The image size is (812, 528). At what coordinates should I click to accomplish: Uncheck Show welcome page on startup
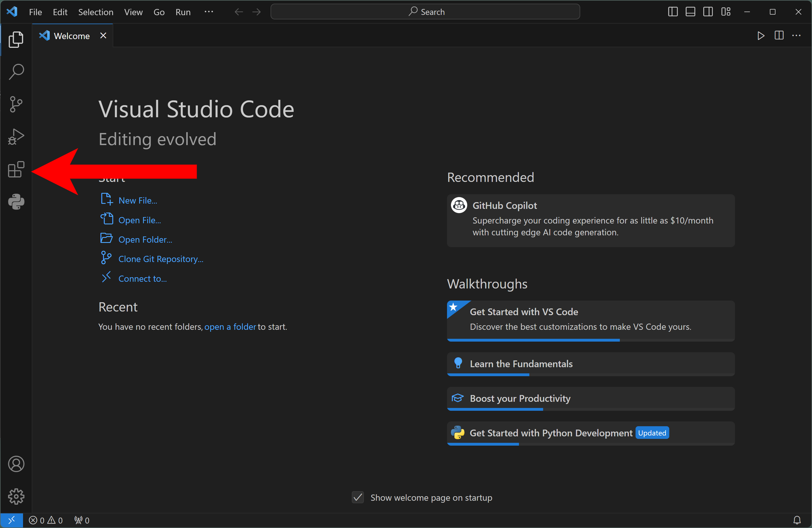(x=358, y=497)
